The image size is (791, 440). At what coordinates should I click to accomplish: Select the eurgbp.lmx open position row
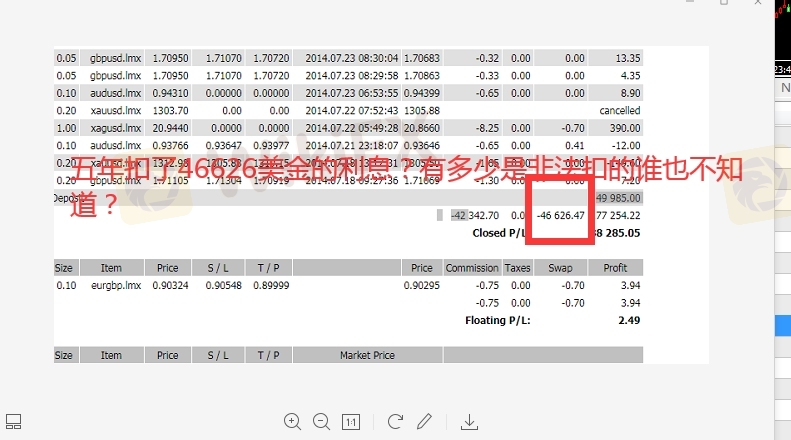(111, 286)
